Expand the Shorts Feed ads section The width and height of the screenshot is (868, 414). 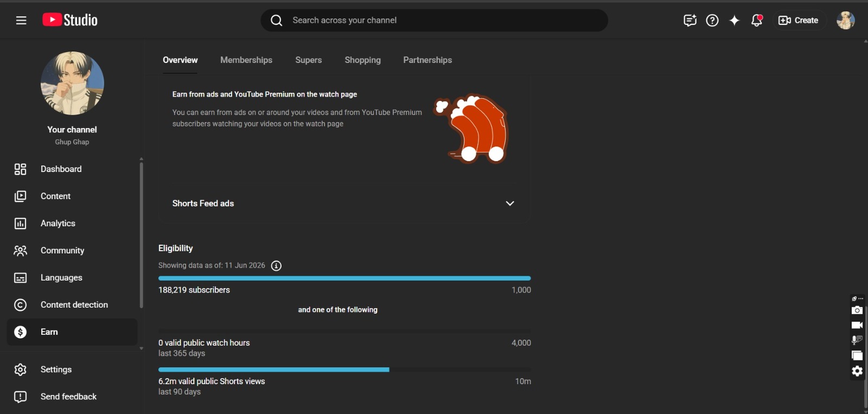click(x=510, y=203)
